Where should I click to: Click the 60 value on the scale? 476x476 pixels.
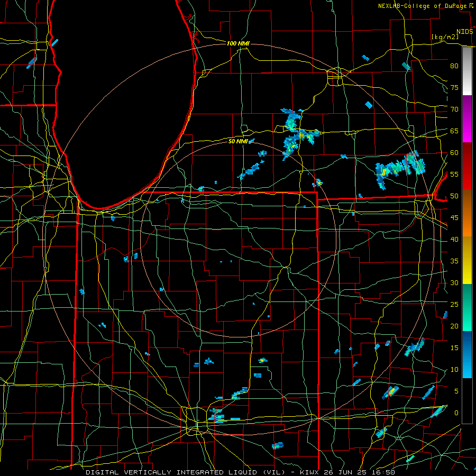tap(454, 153)
